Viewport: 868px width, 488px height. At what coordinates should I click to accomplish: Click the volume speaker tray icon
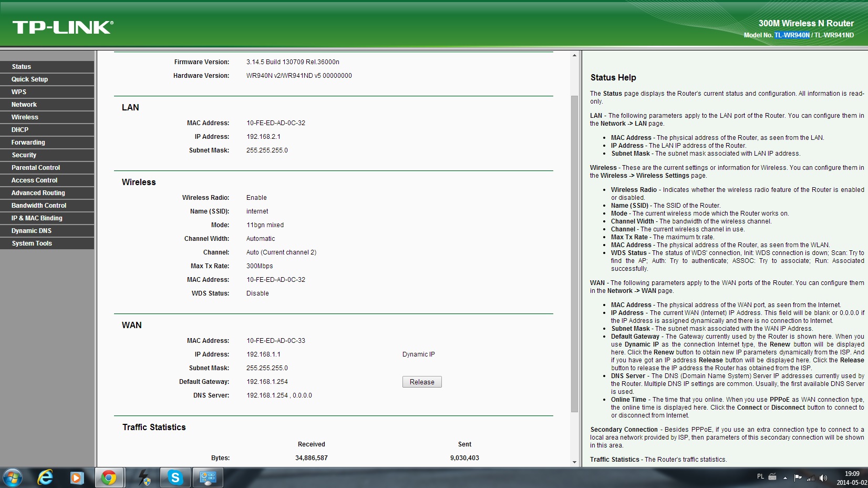(823, 477)
